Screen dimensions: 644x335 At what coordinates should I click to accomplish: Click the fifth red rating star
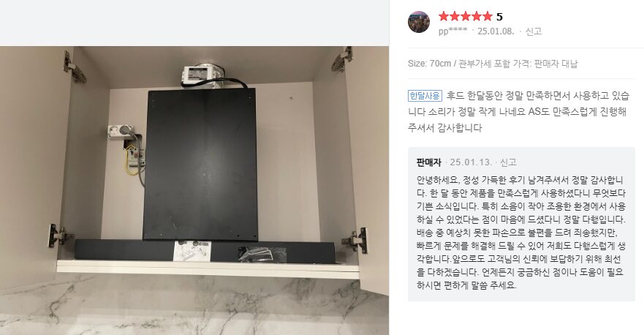[487, 16]
